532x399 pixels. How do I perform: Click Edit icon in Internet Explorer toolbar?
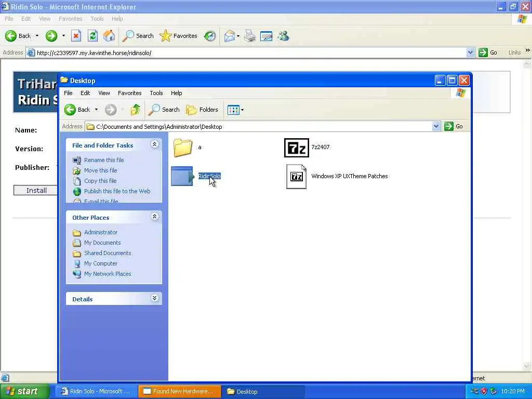tap(267, 36)
